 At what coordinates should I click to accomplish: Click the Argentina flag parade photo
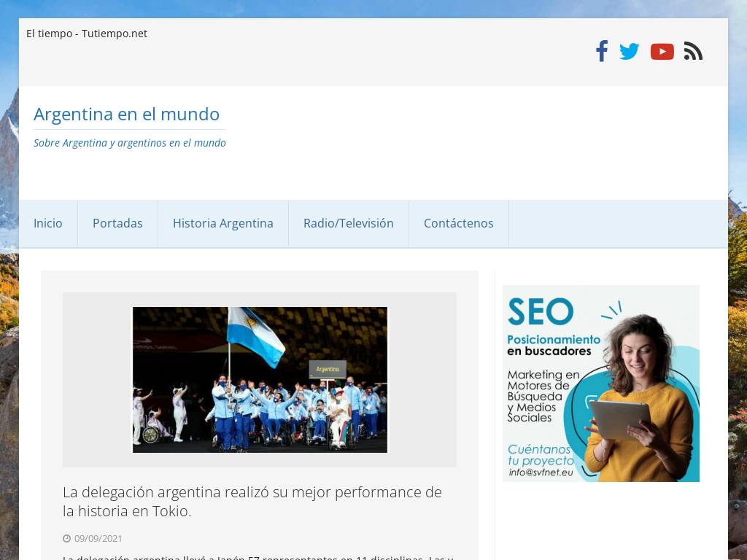click(x=260, y=380)
